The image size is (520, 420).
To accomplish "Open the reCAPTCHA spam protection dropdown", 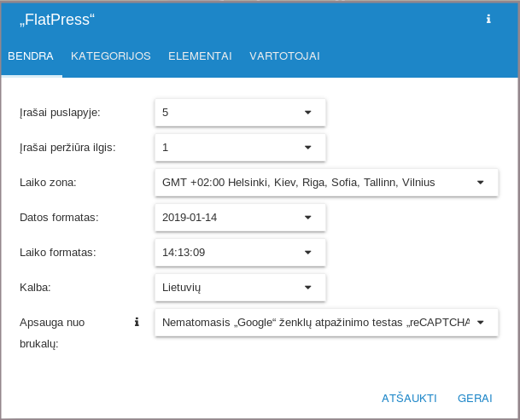I will (x=326, y=322).
